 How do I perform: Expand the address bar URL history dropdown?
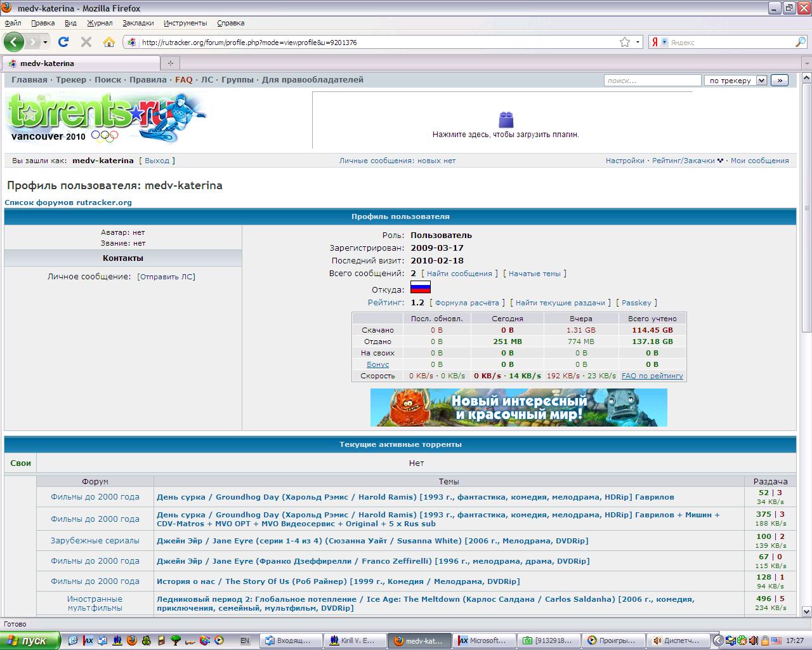point(638,43)
